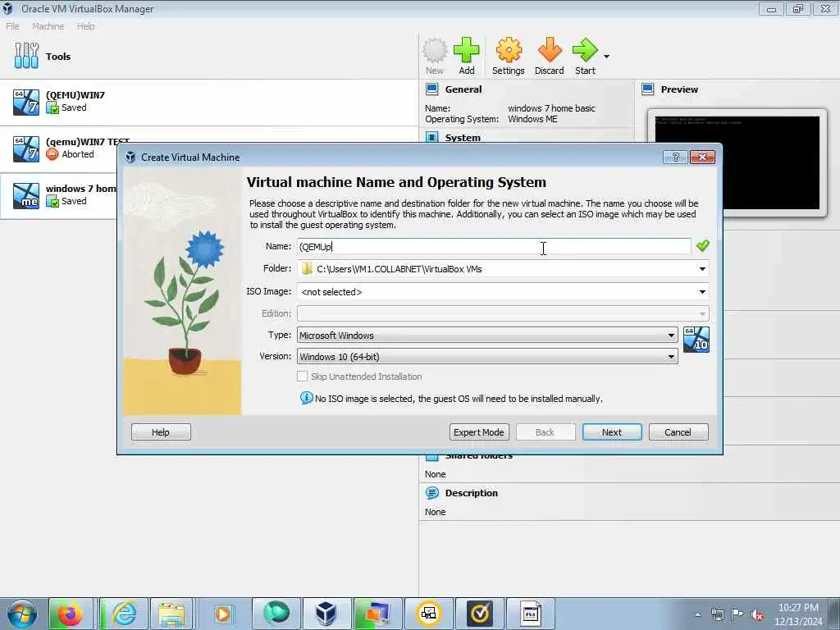Open Internet Explorer from the taskbar
This screenshot has width=840, height=630.
(x=124, y=614)
